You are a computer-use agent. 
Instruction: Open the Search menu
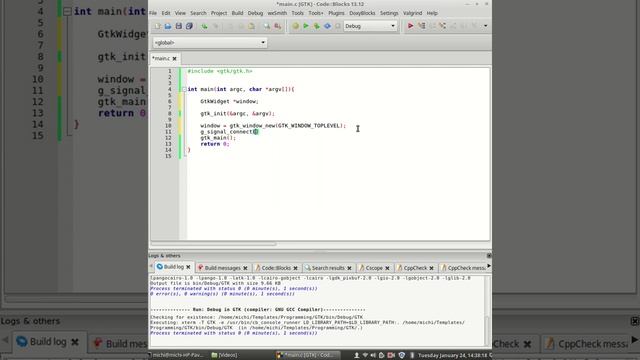198,13
